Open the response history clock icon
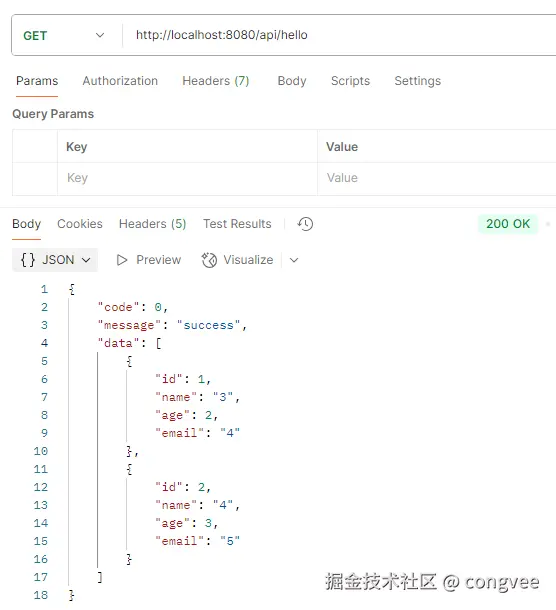Viewport: 556px width, 610px height. [305, 224]
